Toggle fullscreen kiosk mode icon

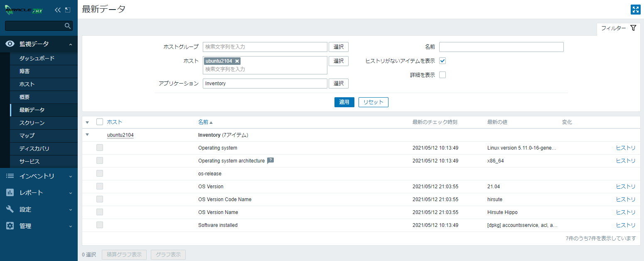pyautogui.click(x=635, y=10)
